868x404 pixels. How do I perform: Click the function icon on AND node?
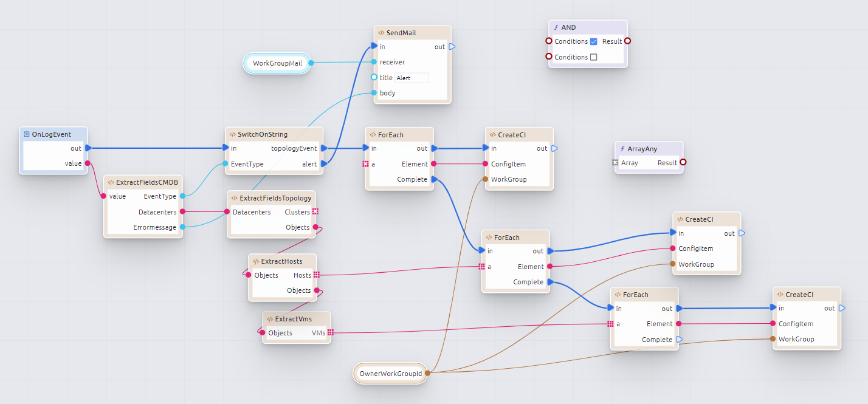[556, 28]
